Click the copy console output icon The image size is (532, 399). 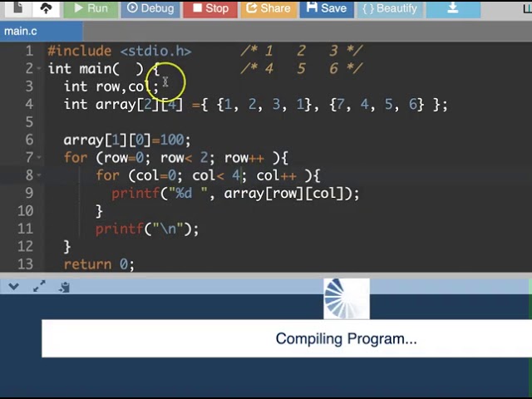point(64,287)
